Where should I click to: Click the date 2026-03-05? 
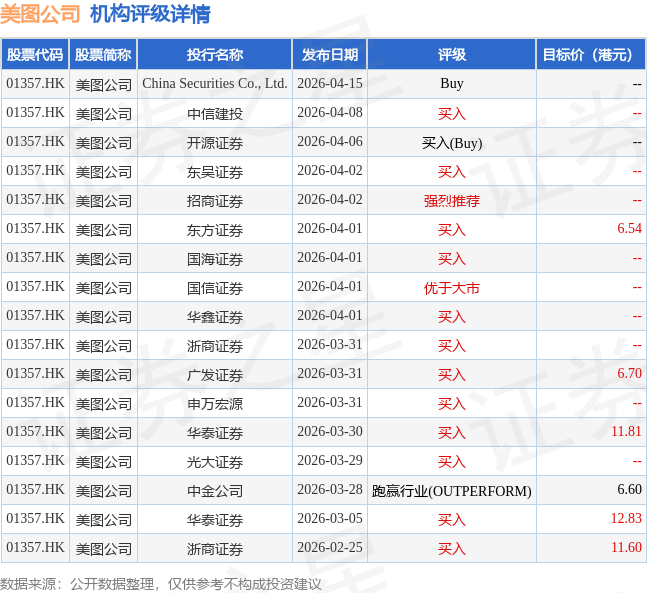pos(330,518)
